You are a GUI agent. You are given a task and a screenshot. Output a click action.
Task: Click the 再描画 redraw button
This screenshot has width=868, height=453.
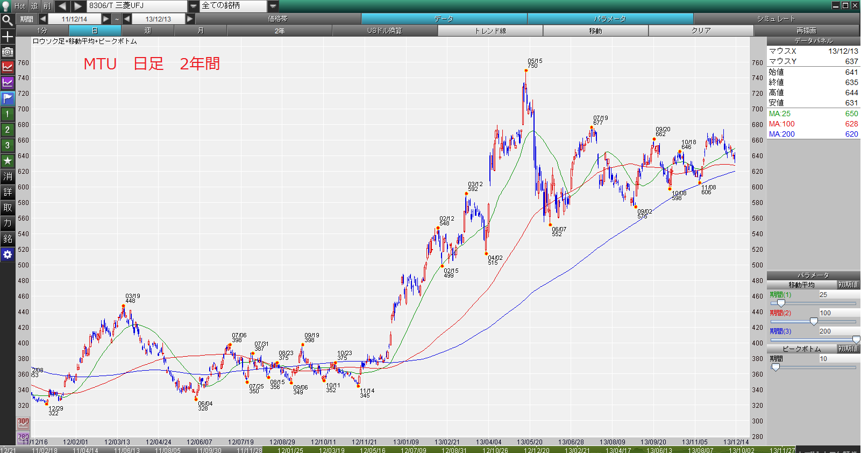(807, 31)
